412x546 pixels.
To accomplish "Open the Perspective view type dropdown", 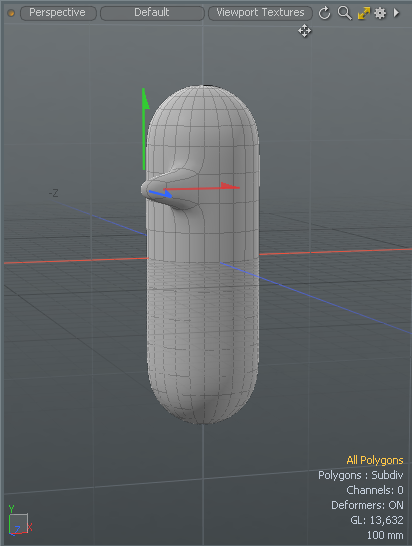I will click(58, 13).
